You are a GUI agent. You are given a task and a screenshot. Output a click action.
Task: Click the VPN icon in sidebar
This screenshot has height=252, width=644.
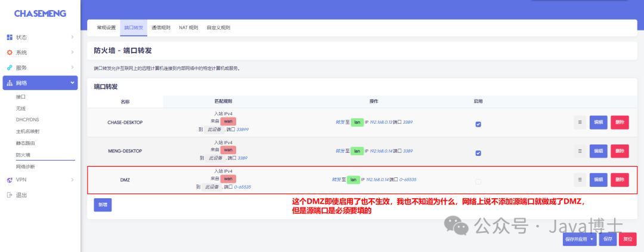click(x=10, y=180)
